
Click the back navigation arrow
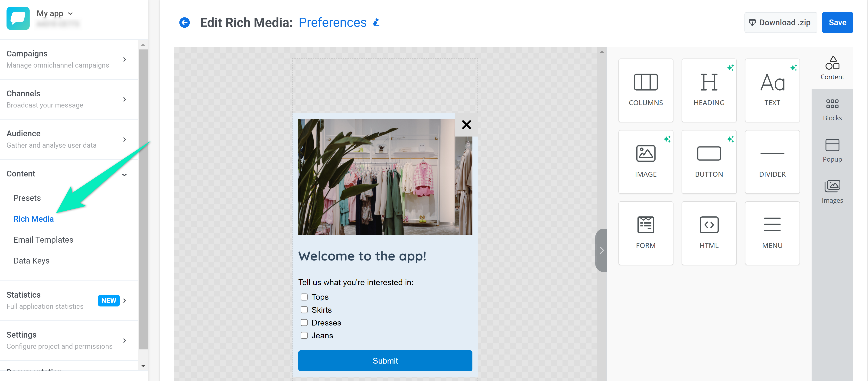(x=184, y=22)
